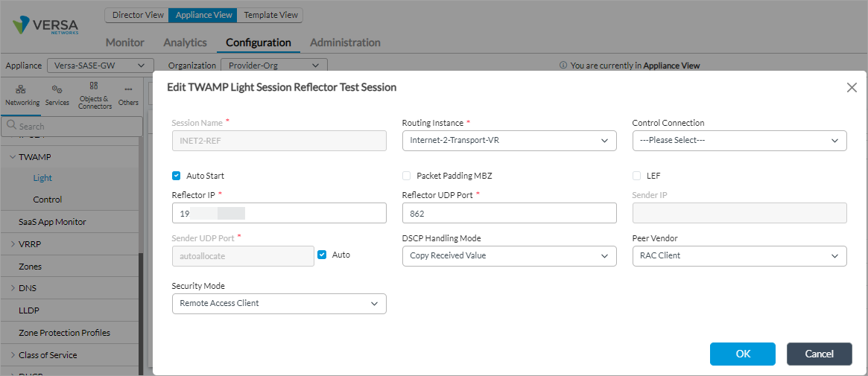Click the Versa Networks logo
Viewport: 868px width, 376px height.
click(46, 27)
